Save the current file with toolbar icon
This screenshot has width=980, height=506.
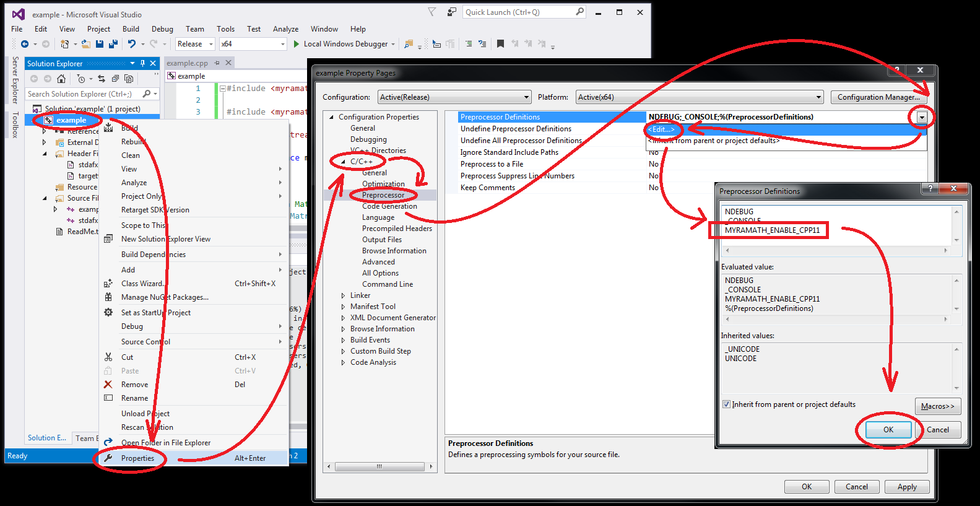click(x=99, y=44)
